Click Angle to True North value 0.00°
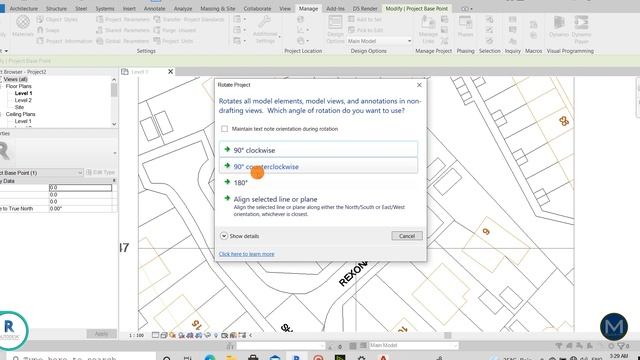The width and height of the screenshot is (640, 360). click(x=80, y=209)
